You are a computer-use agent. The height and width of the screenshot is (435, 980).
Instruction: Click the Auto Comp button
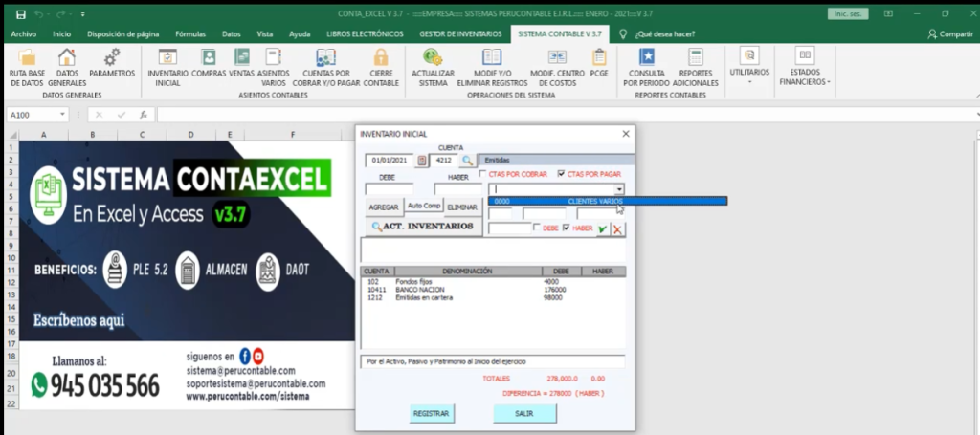coord(424,206)
